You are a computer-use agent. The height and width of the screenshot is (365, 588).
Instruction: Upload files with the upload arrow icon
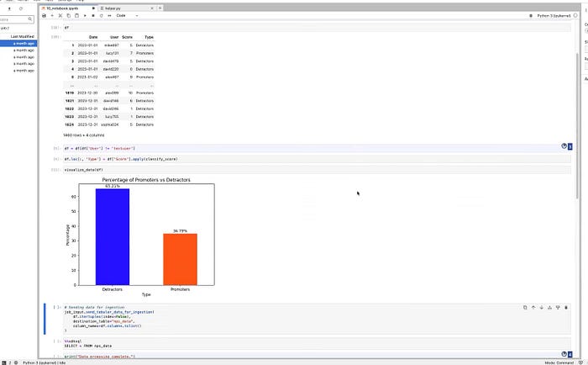coord(9,8)
